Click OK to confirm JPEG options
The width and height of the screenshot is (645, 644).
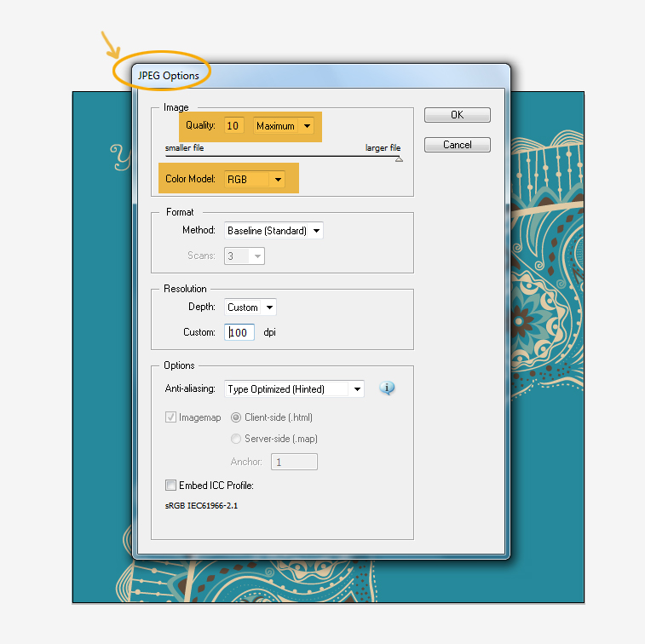pos(457,115)
